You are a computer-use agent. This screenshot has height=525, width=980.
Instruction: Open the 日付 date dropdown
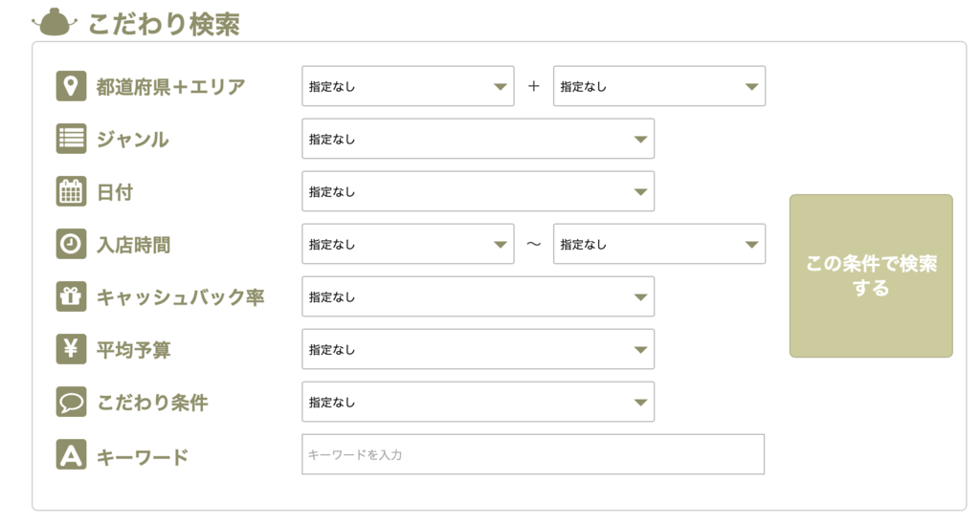[x=479, y=191]
